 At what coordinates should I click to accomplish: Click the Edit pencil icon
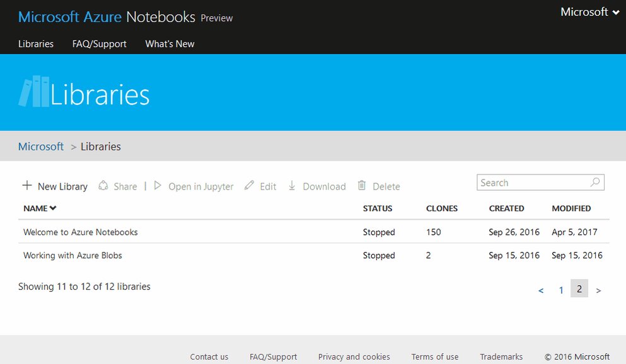[x=249, y=185]
